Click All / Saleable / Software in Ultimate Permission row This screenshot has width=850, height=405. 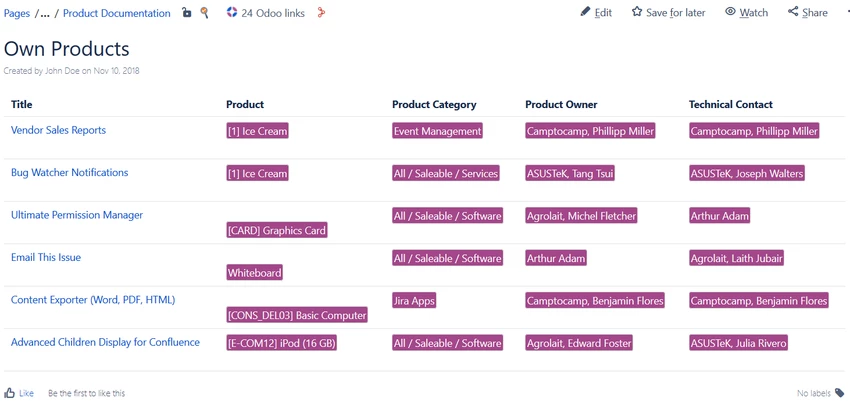(x=448, y=216)
